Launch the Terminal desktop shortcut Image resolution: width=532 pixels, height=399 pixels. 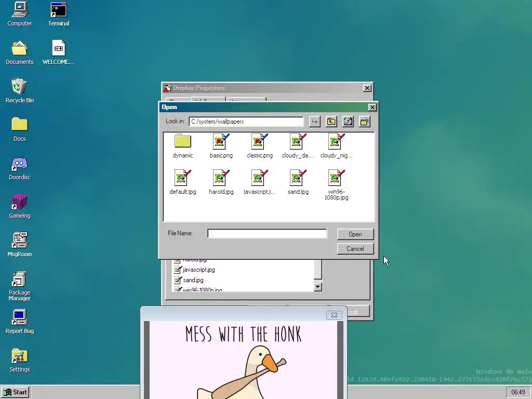58,14
